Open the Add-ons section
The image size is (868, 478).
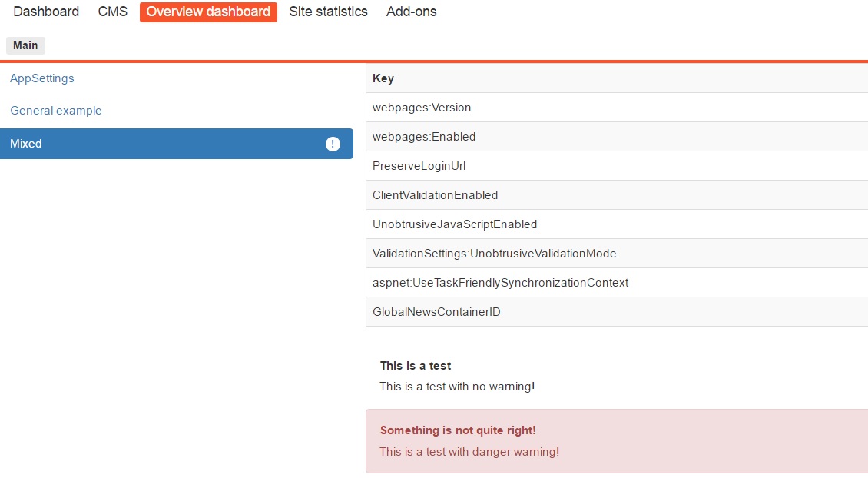click(x=411, y=12)
